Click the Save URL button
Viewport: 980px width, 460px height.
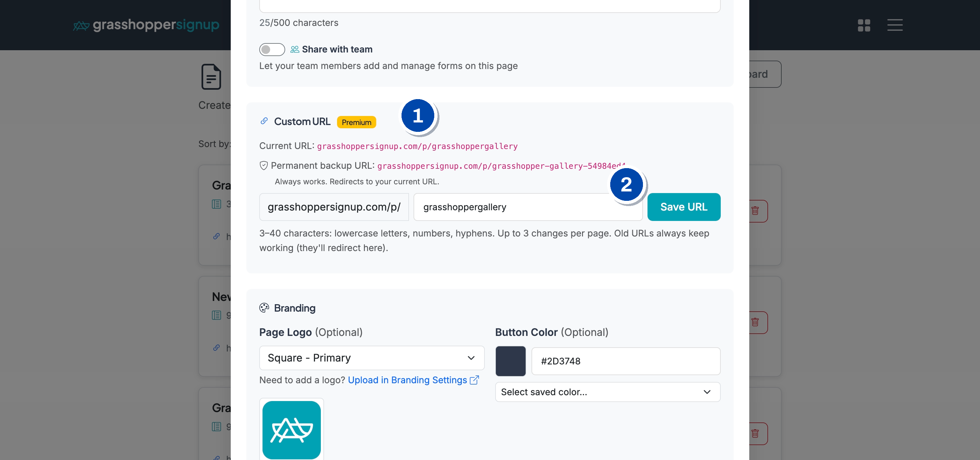(x=684, y=207)
